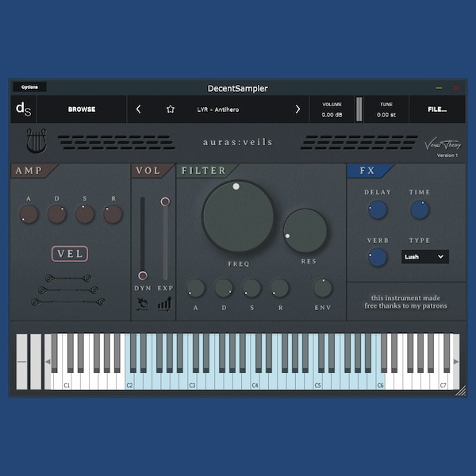Image resolution: width=476 pixels, height=476 pixels.
Task: Click the FILTER envelope S knob
Action: pyautogui.click(x=251, y=288)
